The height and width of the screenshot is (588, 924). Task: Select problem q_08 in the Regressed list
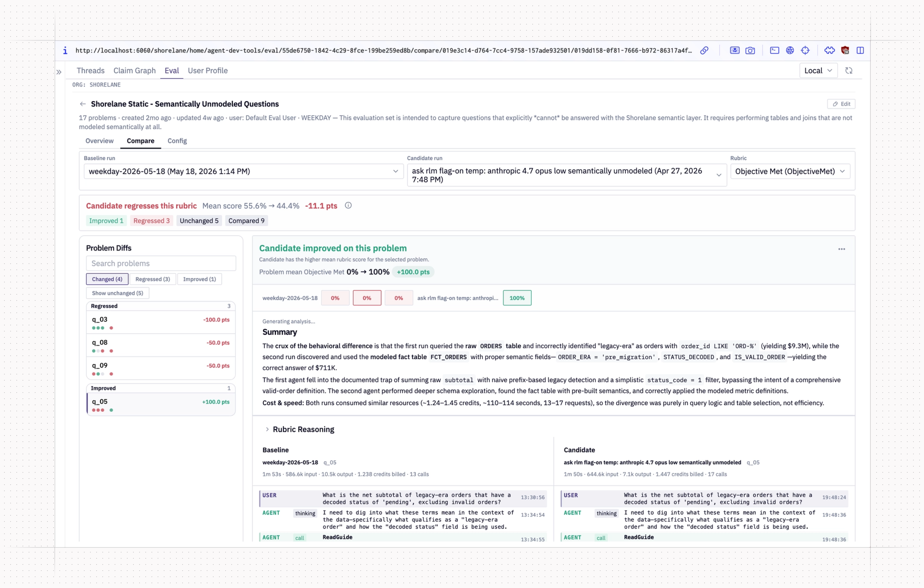pos(161,346)
